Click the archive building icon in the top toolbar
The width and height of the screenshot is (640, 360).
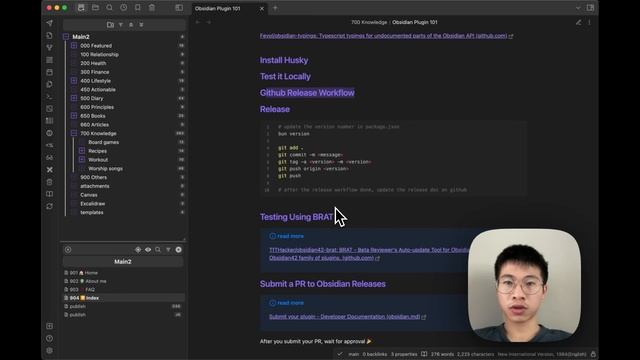coord(152,8)
